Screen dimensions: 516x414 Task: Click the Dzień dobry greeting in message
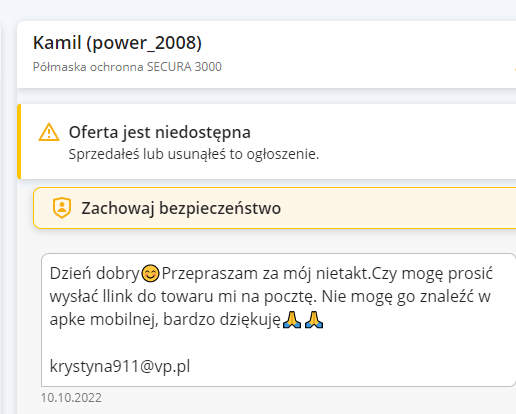click(95, 274)
